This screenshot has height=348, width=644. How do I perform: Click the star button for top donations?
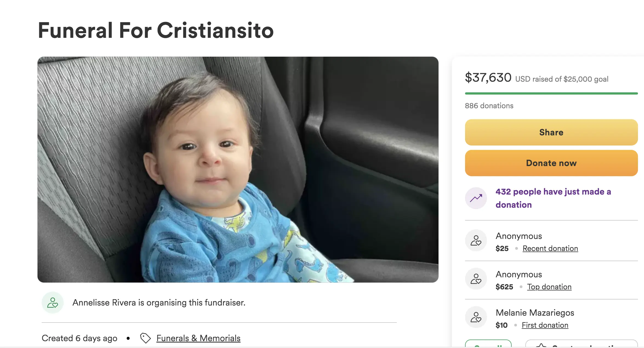pyautogui.click(x=581, y=344)
